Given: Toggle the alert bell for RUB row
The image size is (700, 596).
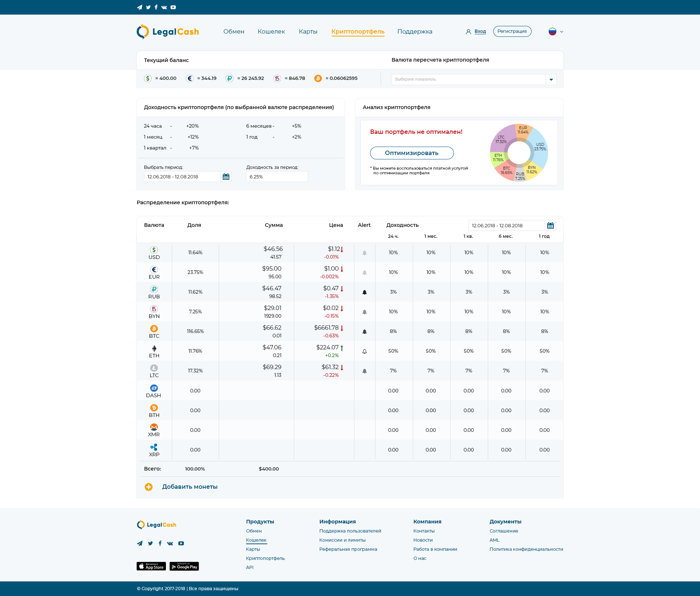Looking at the screenshot, I should click(365, 292).
